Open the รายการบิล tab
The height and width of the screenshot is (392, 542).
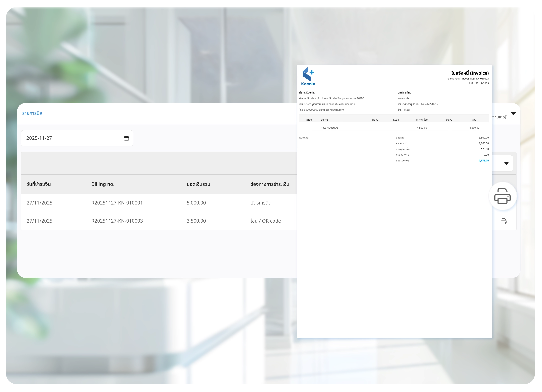[32, 113]
